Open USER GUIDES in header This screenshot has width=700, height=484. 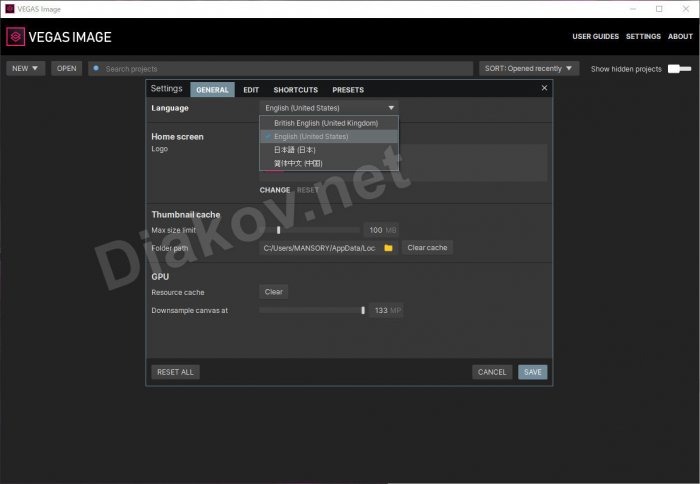(596, 37)
